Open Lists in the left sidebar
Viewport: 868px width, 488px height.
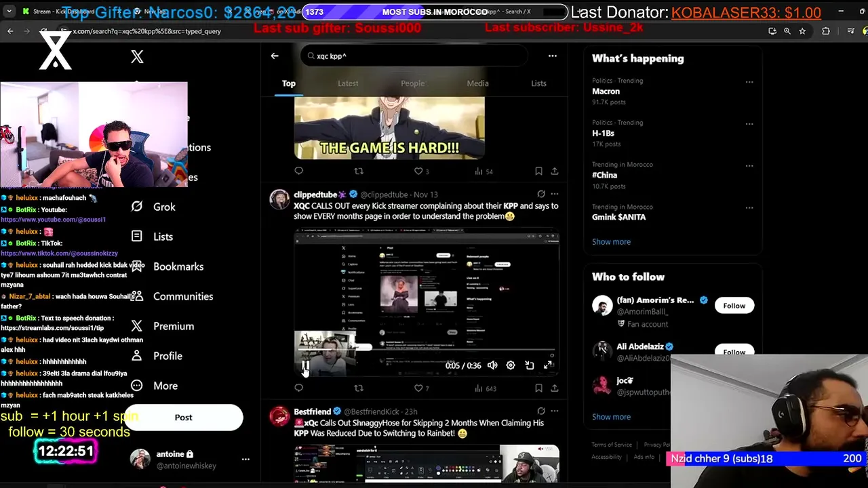point(152,237)
